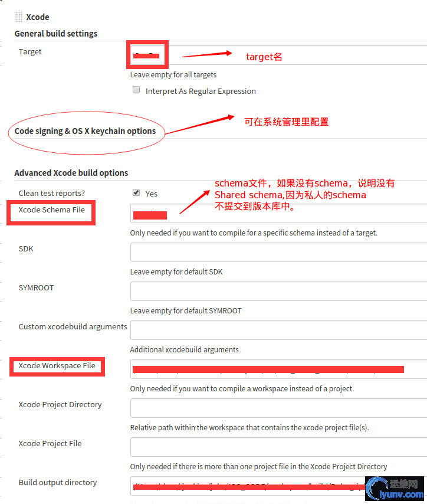Click the 'compile for a specific schema' hint
Screen dimensions: 427x504
(254, 233)
